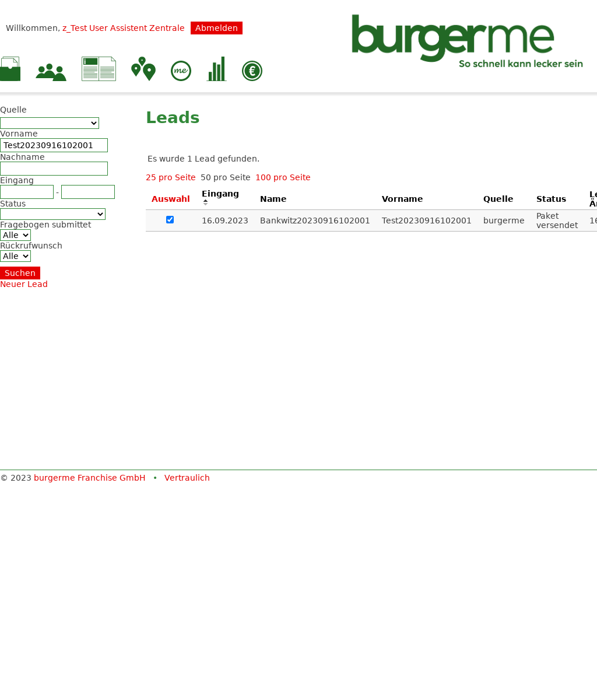Show 25 leads pro Seite

point(170,177)
